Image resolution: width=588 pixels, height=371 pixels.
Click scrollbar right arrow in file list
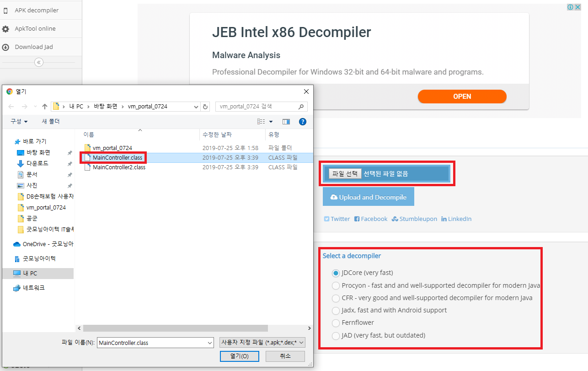pyautogui.click(x=310, y=328)
